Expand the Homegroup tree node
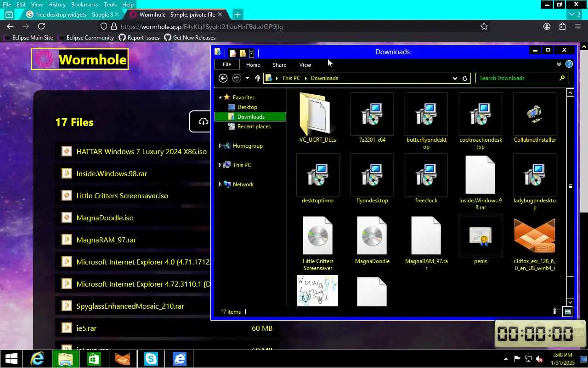This screenshot has height=368, width=588. 220,146
